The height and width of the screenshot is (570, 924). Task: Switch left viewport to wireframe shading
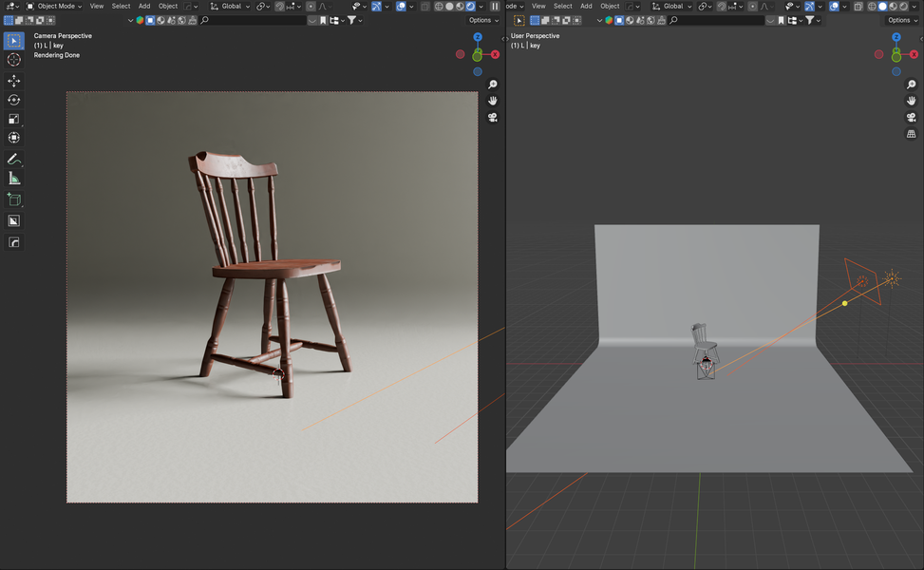click(439, 6)
